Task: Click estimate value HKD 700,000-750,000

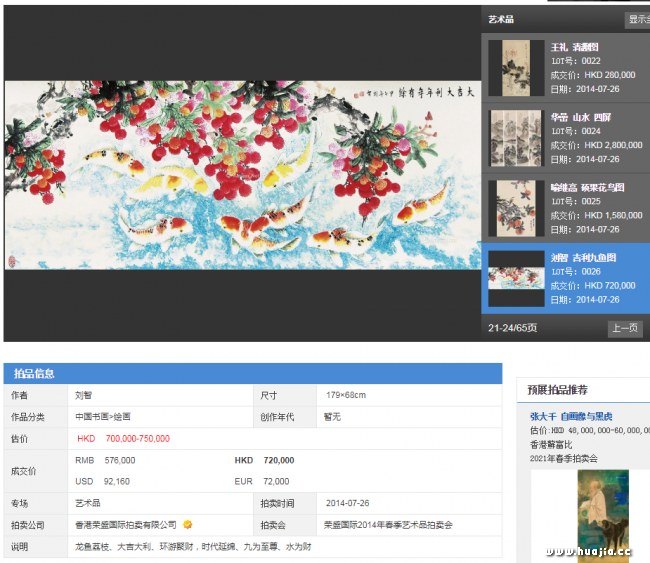Action: pos(124,439)
